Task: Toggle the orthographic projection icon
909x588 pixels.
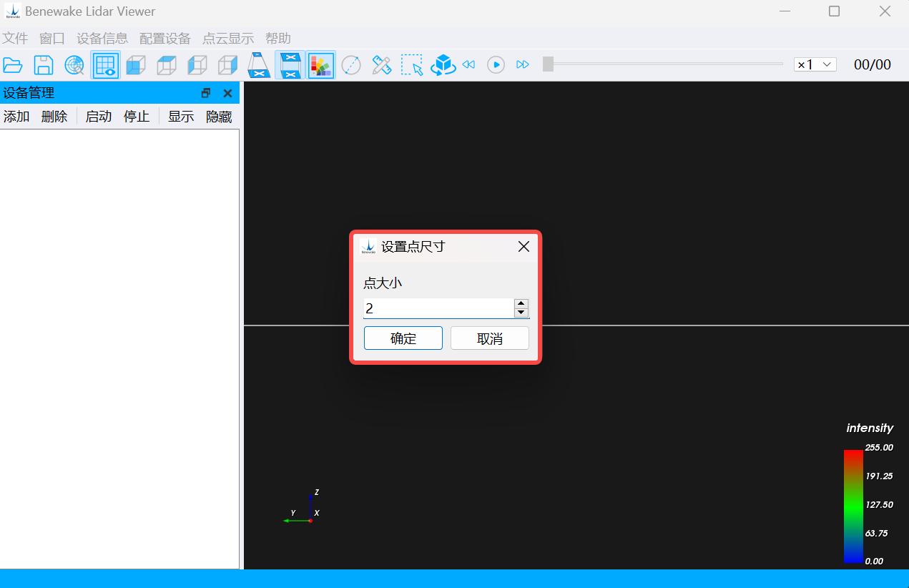Action: pos(290,65)
